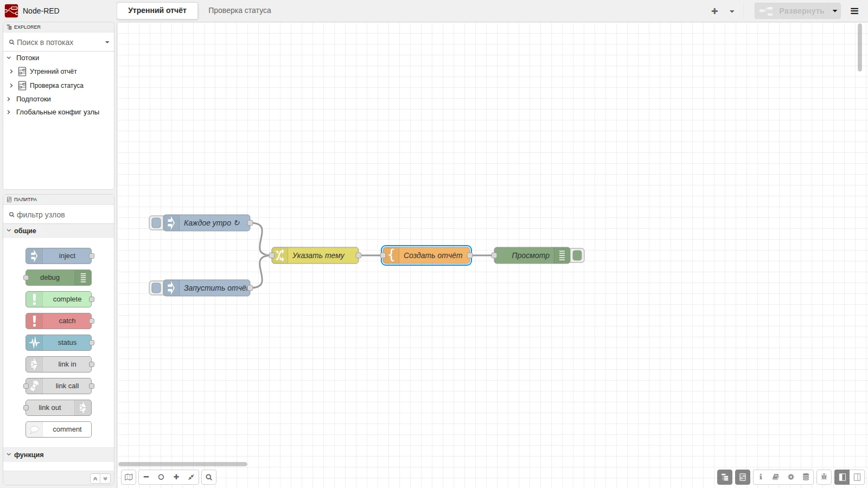Select the catch node in palette
This screenshot has width=868, height=488.
point(59,321)
